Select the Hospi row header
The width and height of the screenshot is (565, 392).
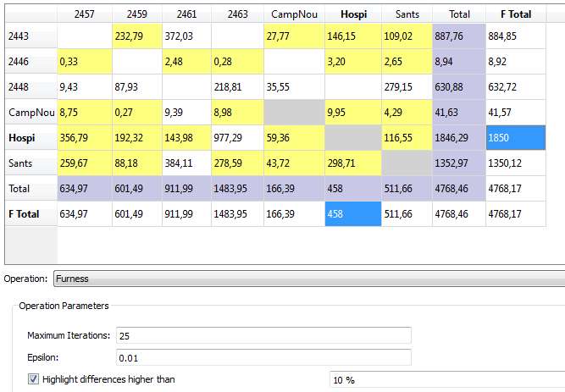[x=30, y=137]
